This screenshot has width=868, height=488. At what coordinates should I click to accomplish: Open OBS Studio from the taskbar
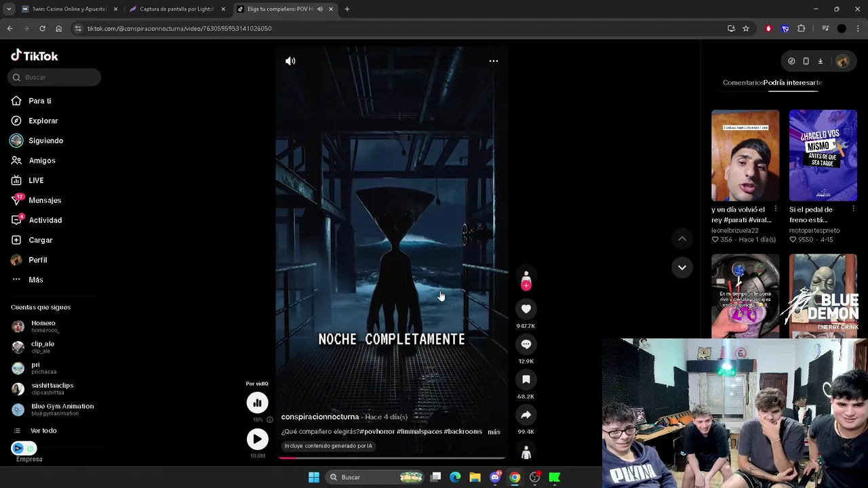click(535, 477)
